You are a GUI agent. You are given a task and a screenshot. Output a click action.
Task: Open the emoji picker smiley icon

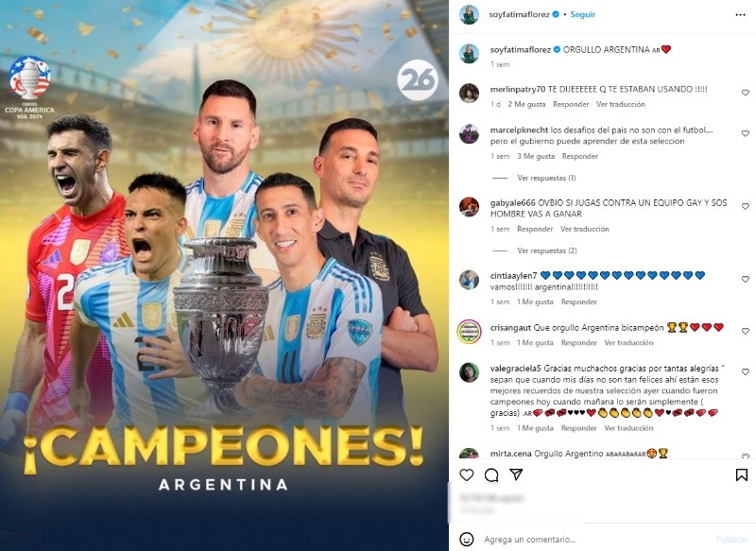click(x=466, y=539)
